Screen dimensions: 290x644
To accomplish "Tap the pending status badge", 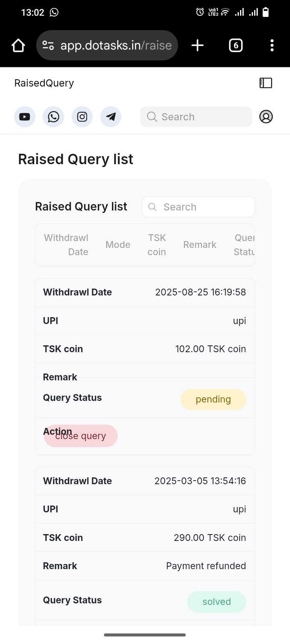I will pyautogui.click(x=213, y=399).
